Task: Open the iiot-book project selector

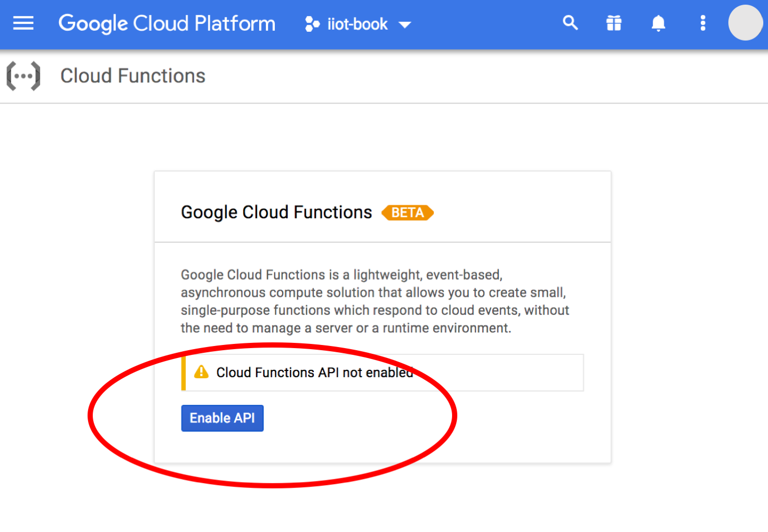Action: 357,24
